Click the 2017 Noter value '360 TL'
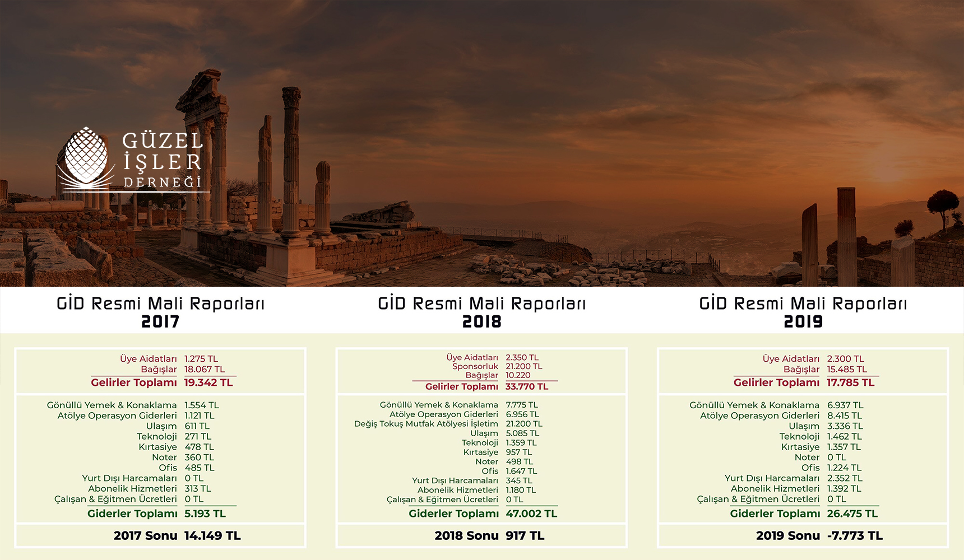 click(x=200, y=458)
